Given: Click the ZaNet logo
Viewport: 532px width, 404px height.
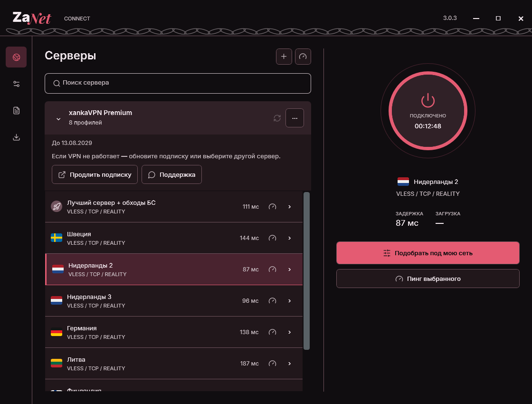Looking at the screenshot, I should point(31,18).
